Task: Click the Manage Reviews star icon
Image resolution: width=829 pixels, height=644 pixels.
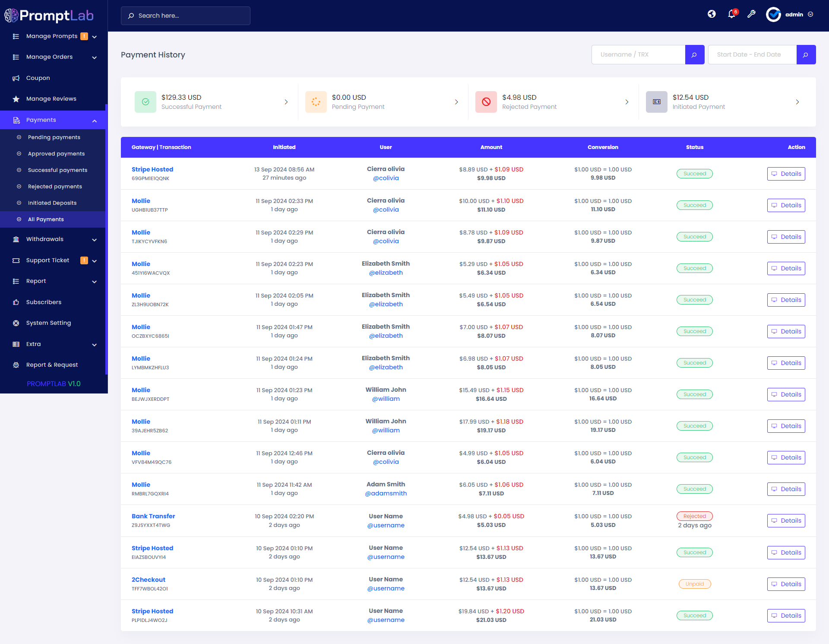Action: coord(16,98)
